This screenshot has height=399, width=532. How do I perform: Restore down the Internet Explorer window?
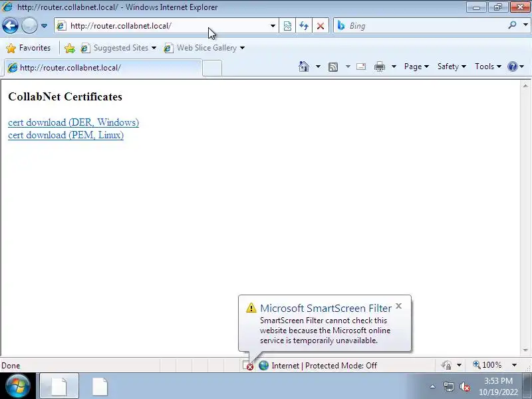point(497,7)
